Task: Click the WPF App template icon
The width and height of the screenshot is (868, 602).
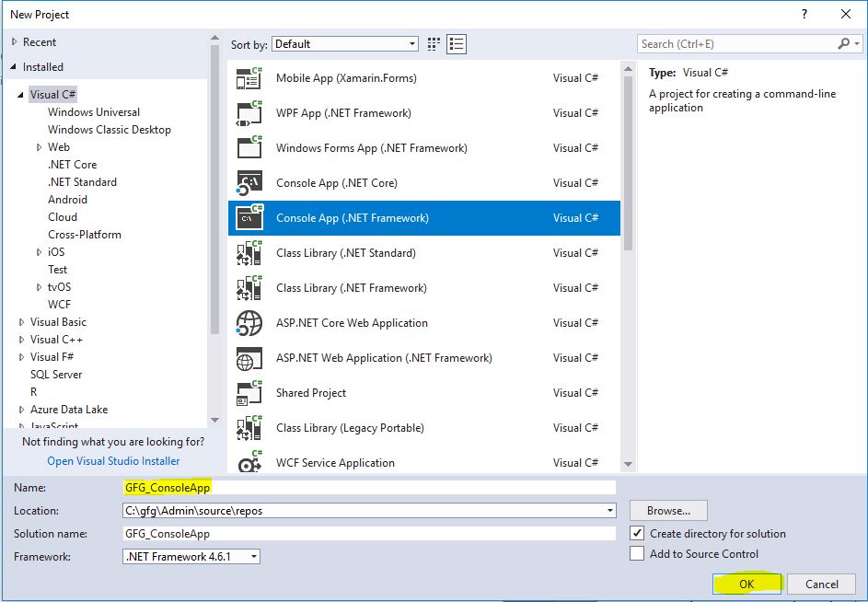Action: click(x=249, y=113)
